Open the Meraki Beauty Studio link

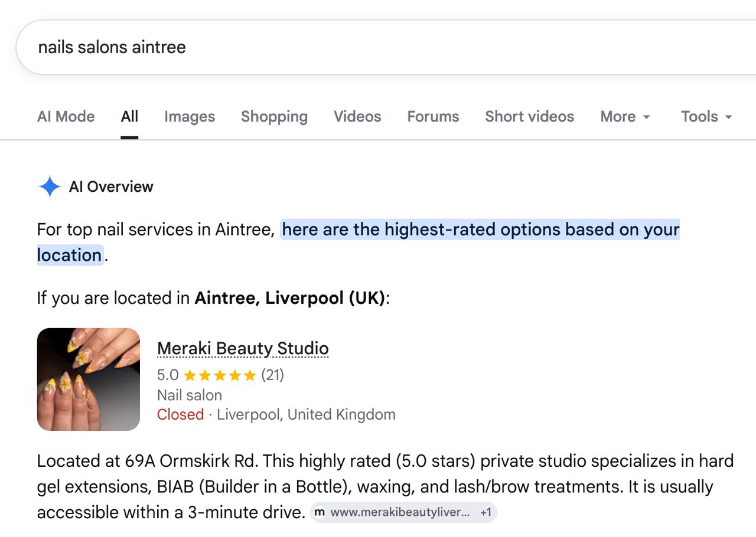(243, 348)
